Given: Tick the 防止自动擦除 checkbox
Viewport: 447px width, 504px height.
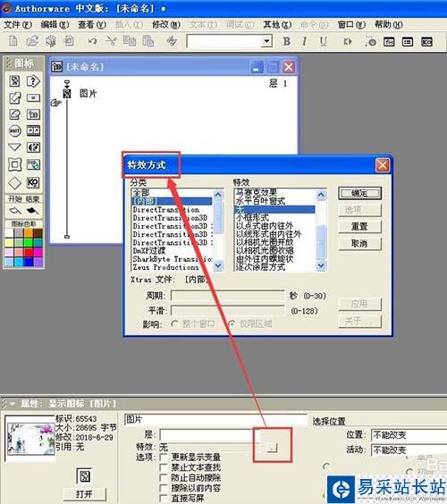Looking at the screenshot, I should (x=164, y=477).
